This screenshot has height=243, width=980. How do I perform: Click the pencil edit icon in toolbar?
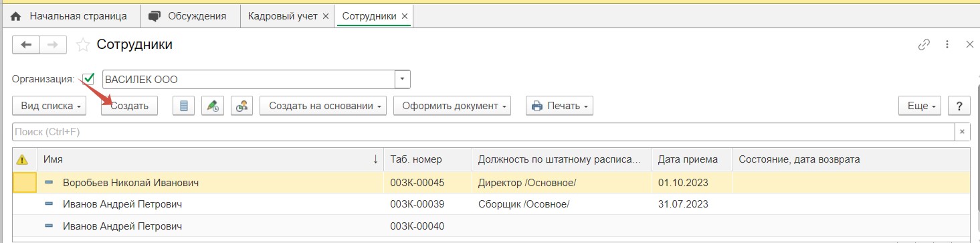click(213, 106)
